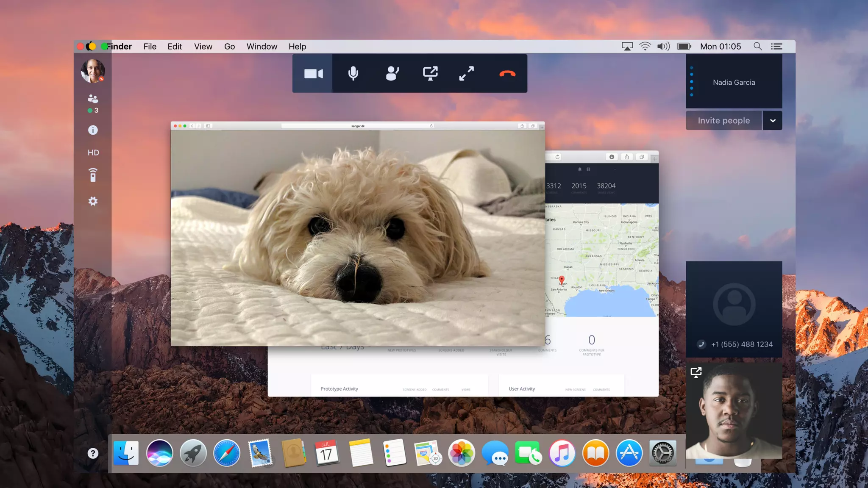Expand the dropdown arrow next to Invite people
This screenshot has width=868, height=488.
coord(773,121)
